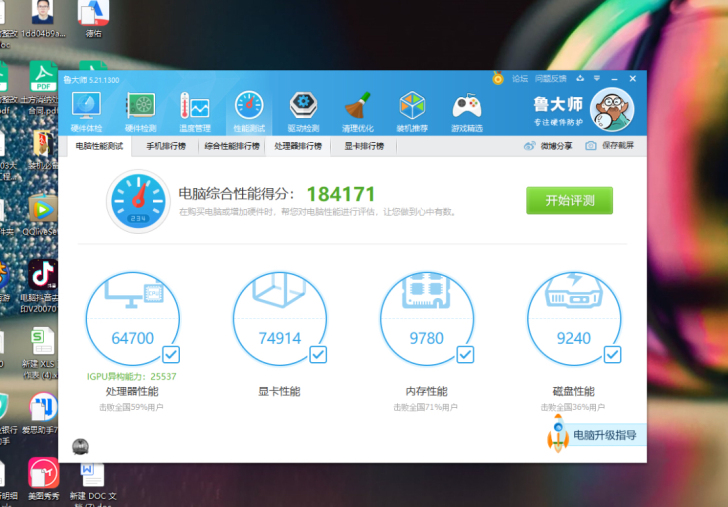Click the 处理器性能 label
The height and width of the screenshot is (507, 728).
click(x=132, y=391)
